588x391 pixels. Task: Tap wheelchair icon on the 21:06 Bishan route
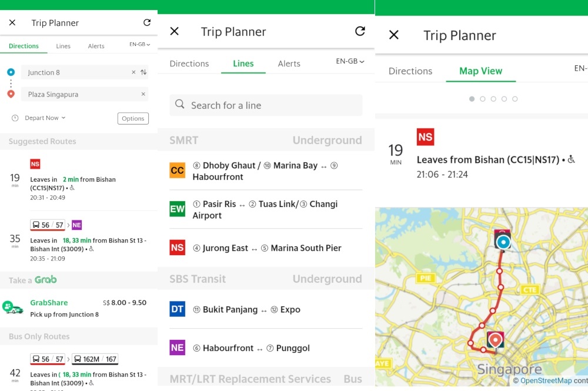pyautogui.click(x=571, y=159)
